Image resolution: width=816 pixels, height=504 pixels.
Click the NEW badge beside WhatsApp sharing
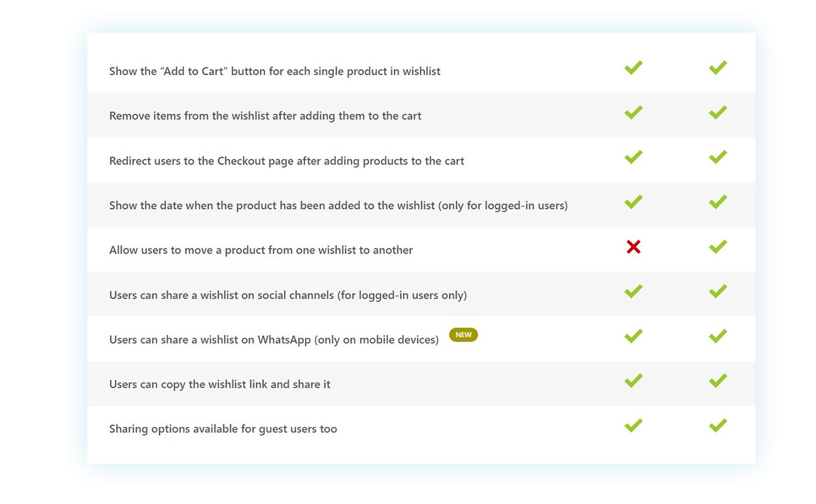click(x=463, y=335)
